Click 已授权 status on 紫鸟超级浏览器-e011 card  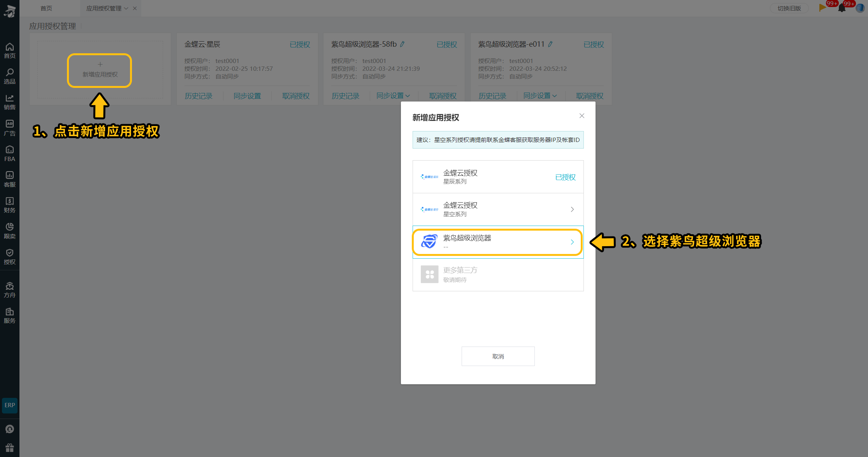pyautogui.click(x=594, y=45)
